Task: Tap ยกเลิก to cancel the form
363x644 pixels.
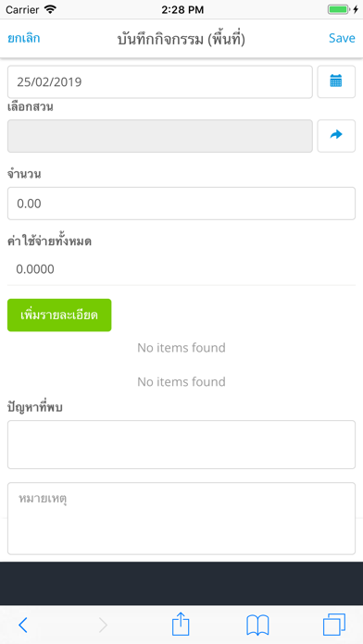Action: (24, 38)
